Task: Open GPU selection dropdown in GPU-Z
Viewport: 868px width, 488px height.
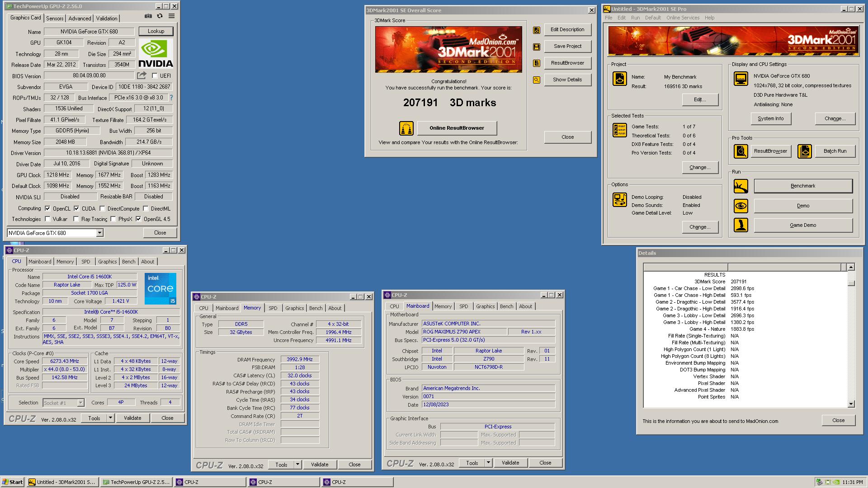Action: (99, 233)
